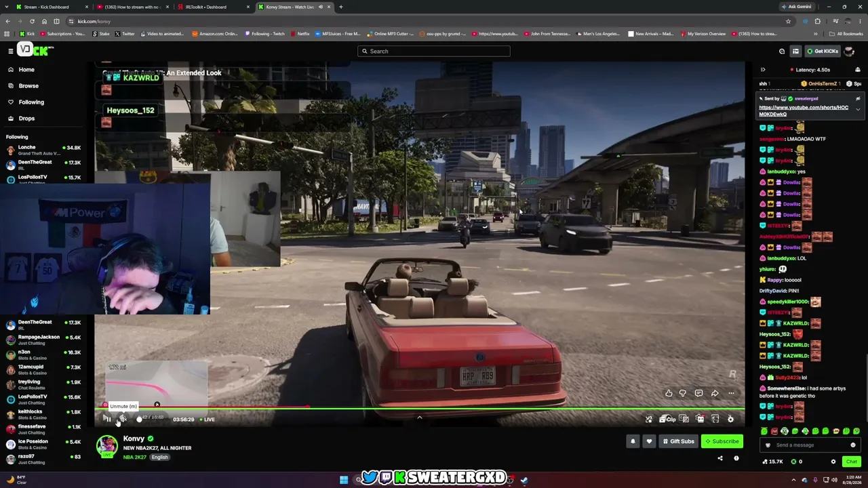Jump to LIVE in the player

(x=207, y=420)
